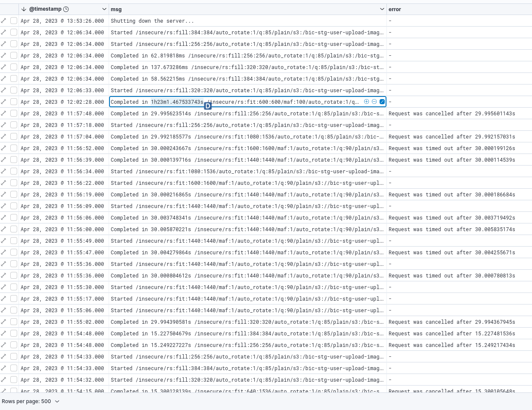Filter for the highlighted duration value
This screenshot has width=532, height=410.
tap(366, 102)
